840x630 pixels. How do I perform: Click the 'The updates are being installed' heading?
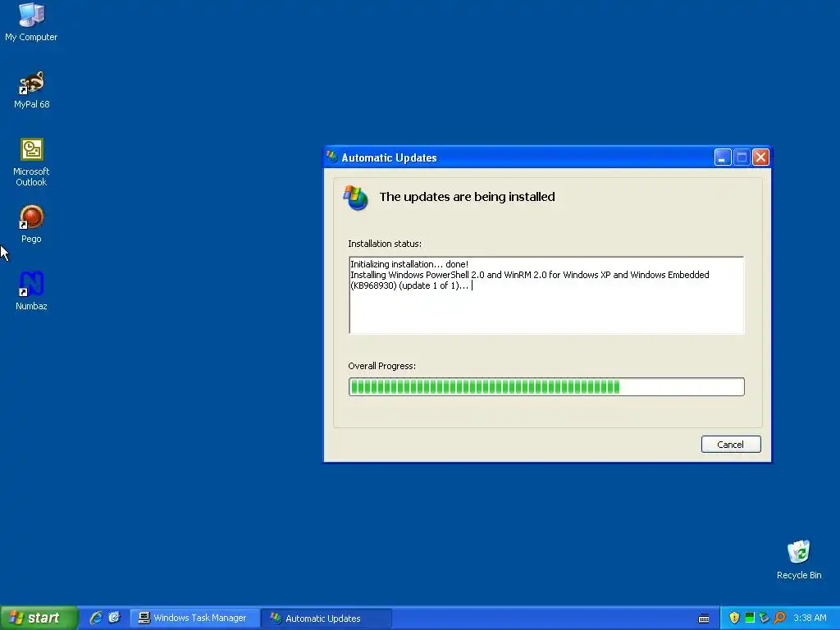pyautogui.click(x=467, y=197)
